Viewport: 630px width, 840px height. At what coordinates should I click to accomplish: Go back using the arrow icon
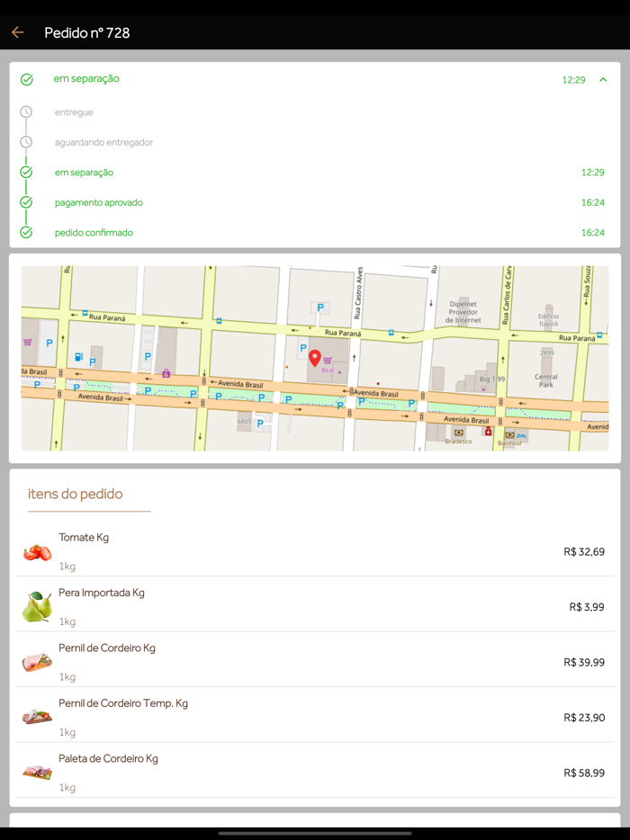pos(18,32)
